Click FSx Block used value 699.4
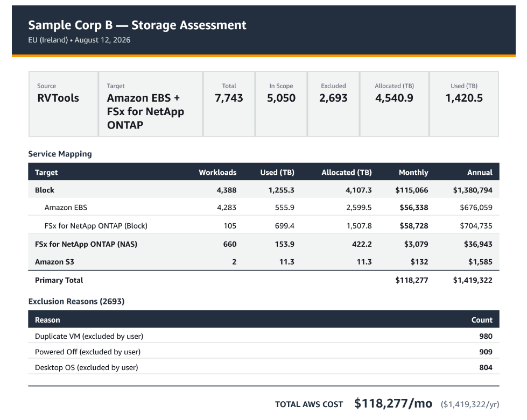Image resolution: width=527 pixels, height=420 pixels. click(284, 226)
